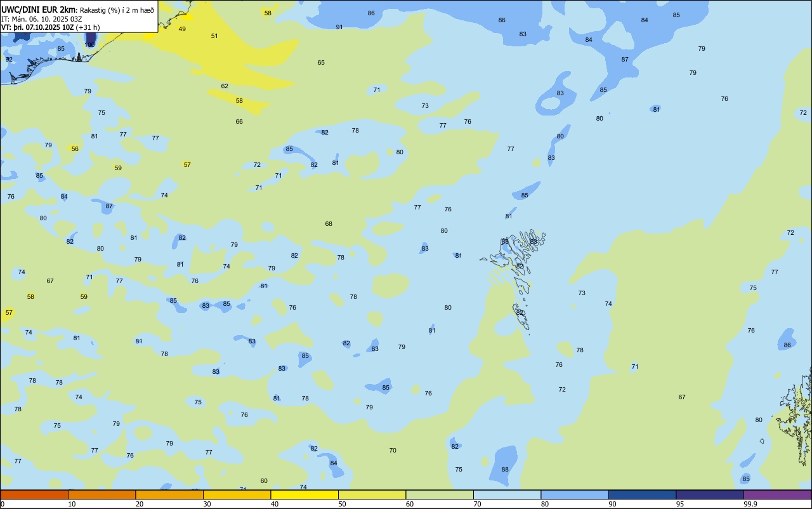
Task: Click the '90' legend scale label
Action: coord(612,504)
